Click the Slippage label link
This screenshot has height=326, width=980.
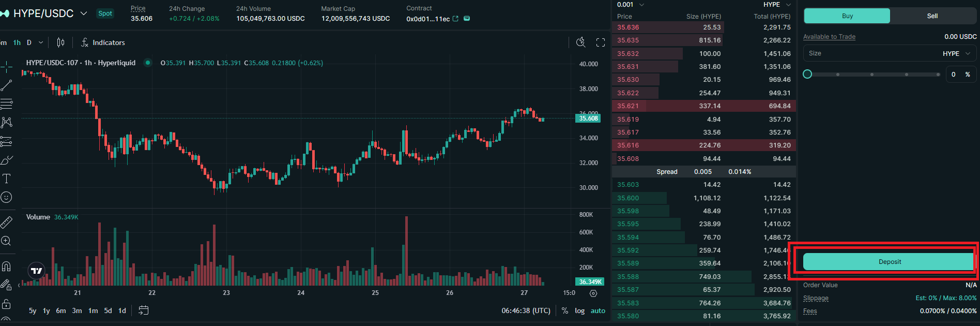tap(816, 298)
